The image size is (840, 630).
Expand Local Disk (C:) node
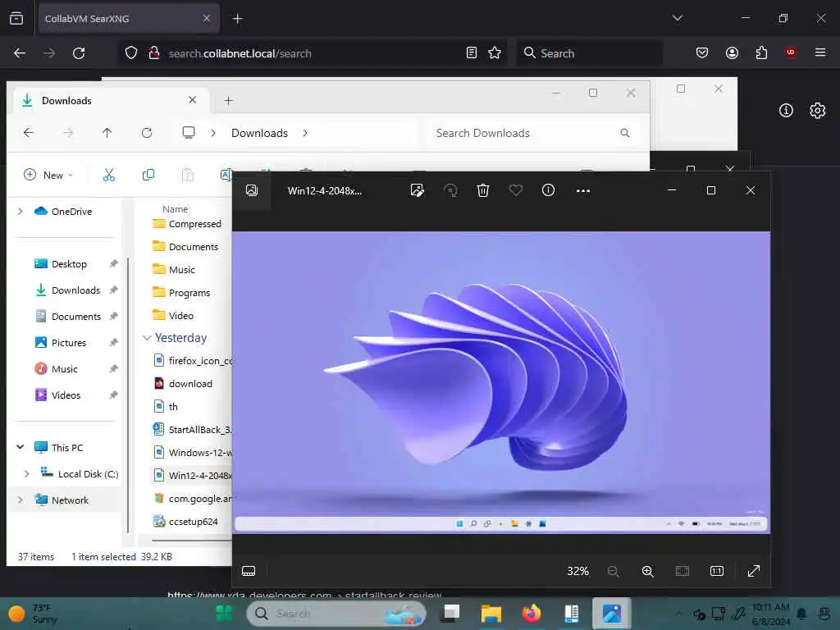tap(27, 473)
